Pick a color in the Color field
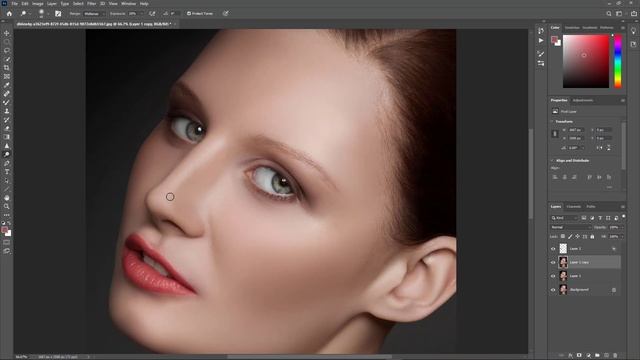The height and width of the screenshot is (360, 640). click(586, 61)
